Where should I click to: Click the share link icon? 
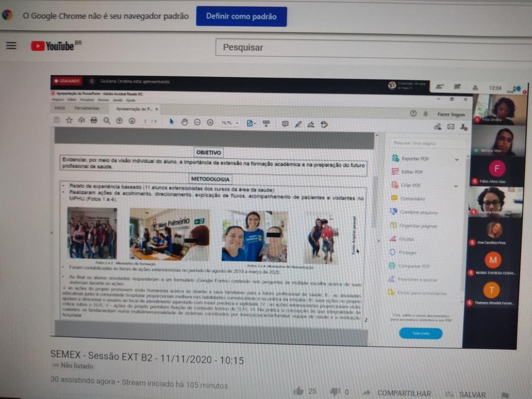tap(437, 127)
